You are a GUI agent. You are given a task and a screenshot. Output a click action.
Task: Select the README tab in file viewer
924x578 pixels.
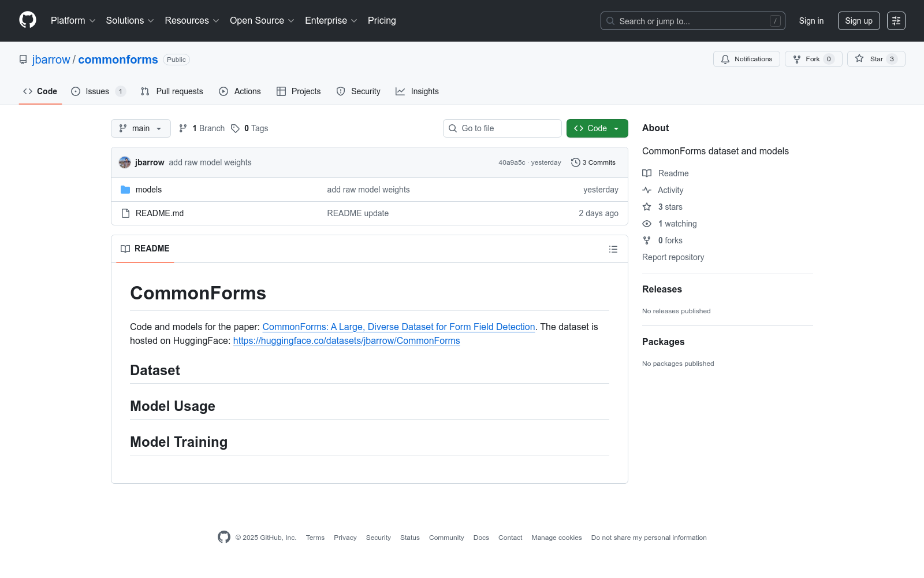145,249
